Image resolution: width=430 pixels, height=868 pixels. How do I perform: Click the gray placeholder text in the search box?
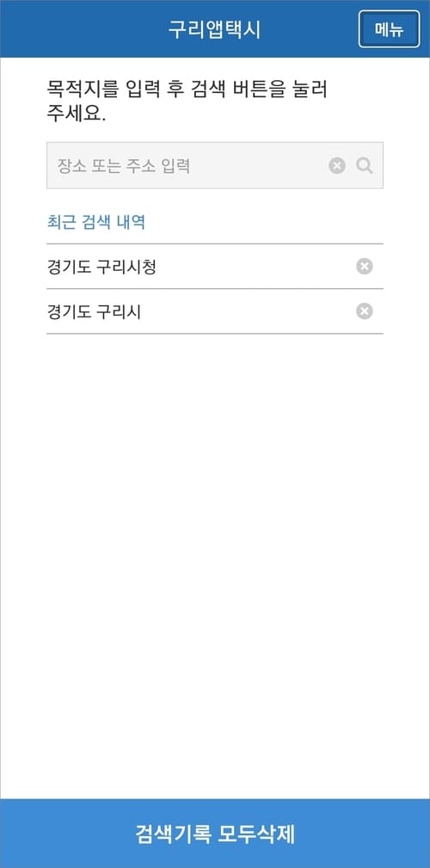tap(124, 165)
